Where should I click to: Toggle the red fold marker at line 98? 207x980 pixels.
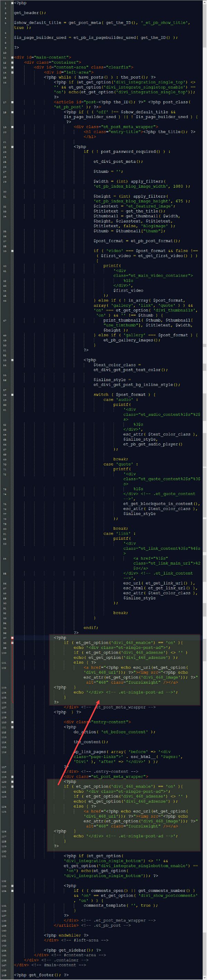[12, 643]
